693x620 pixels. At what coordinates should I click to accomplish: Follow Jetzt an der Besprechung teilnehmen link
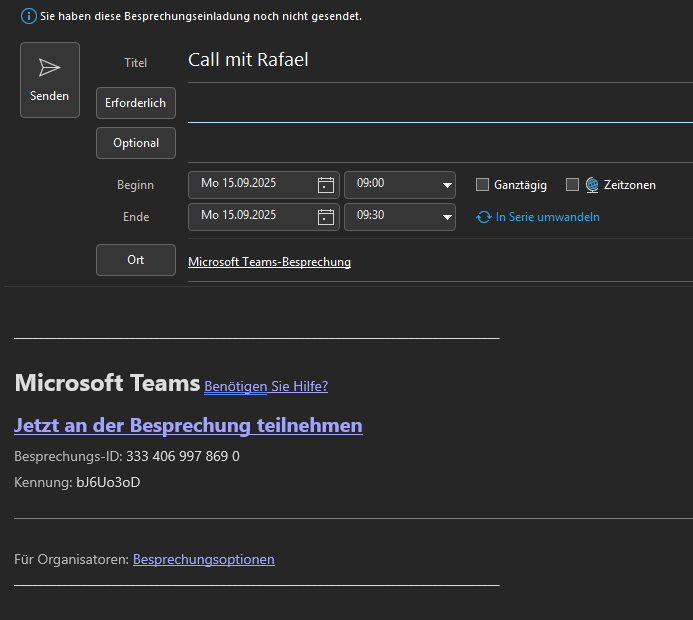click(188, 425)
